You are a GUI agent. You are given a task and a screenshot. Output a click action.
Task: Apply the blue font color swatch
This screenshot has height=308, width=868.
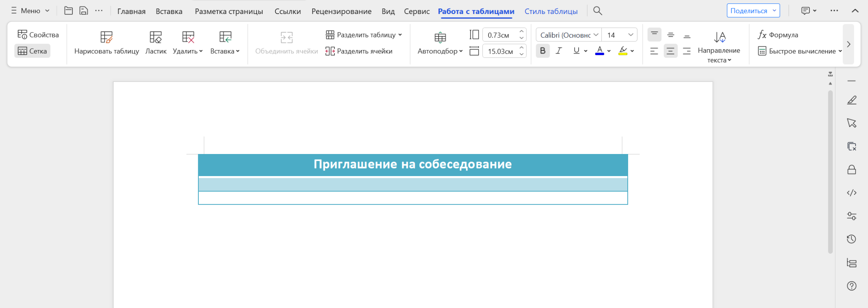tap(599, 51)
